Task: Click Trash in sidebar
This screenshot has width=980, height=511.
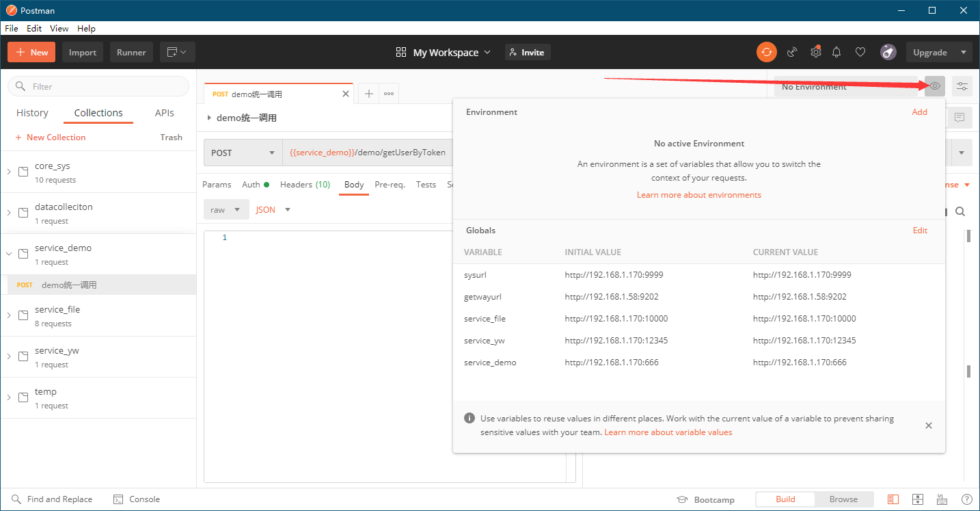Action: point(171,137)
